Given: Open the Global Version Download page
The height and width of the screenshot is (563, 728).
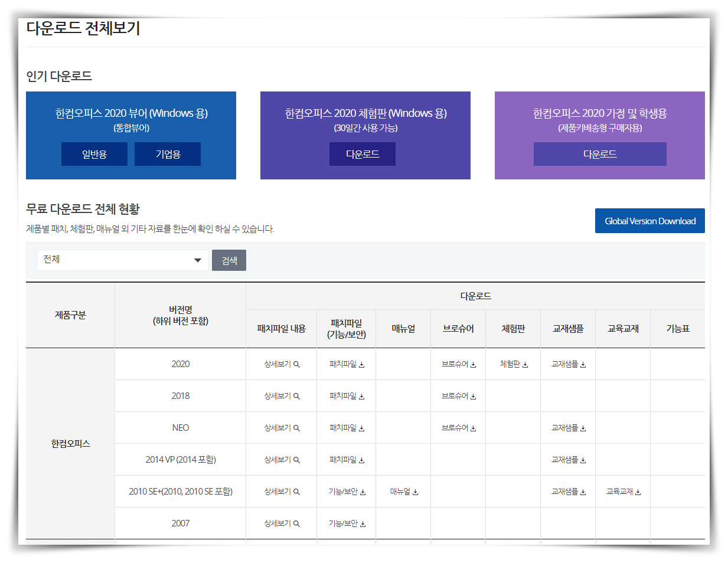Looking at the screenshot, I should coord(649,220).
